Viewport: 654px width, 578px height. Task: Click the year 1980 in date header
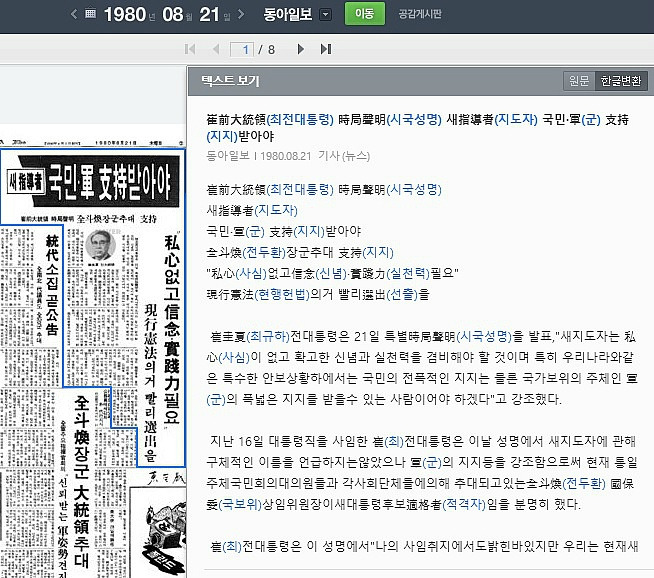click(x=125, y=15)
